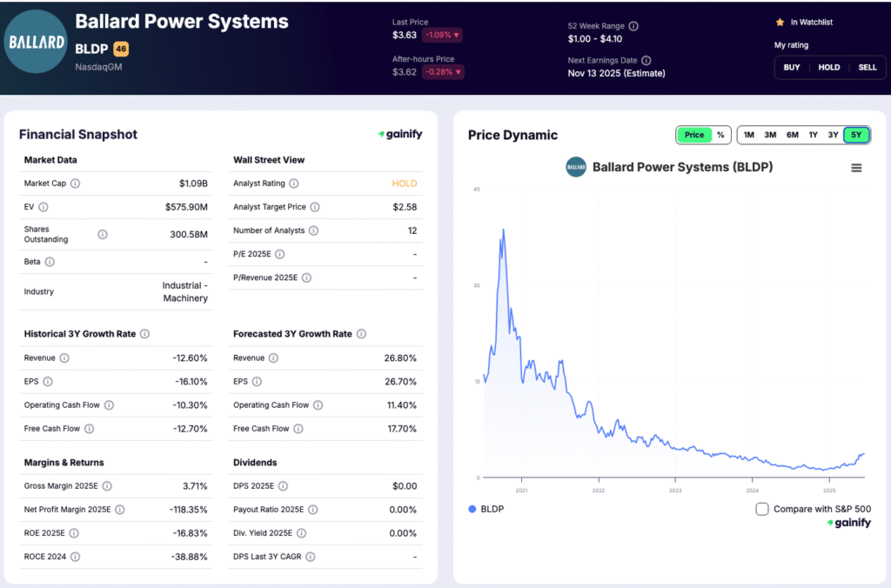Click the info icon beside Next Earnings Date
Image resolution: width=891 pixels, height=588 pixels.
tap(646, 61)
